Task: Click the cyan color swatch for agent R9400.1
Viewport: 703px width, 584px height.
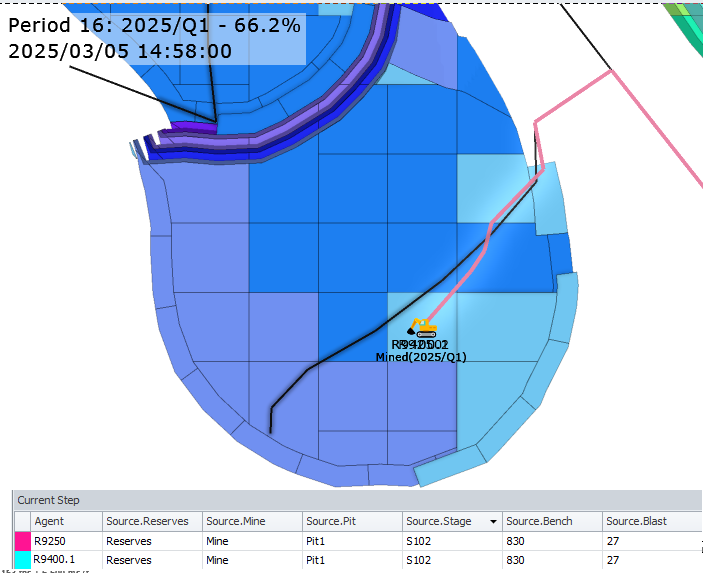Action: tap(22, 560)
